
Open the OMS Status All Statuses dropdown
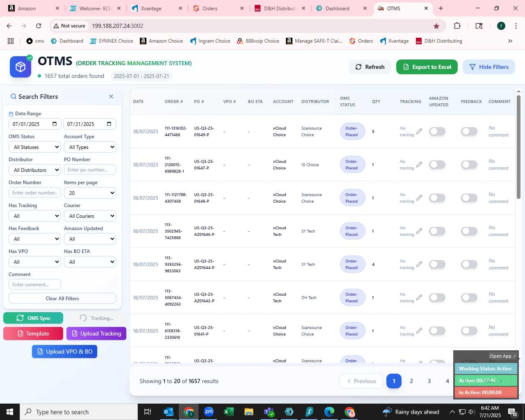tap(35, 147)
